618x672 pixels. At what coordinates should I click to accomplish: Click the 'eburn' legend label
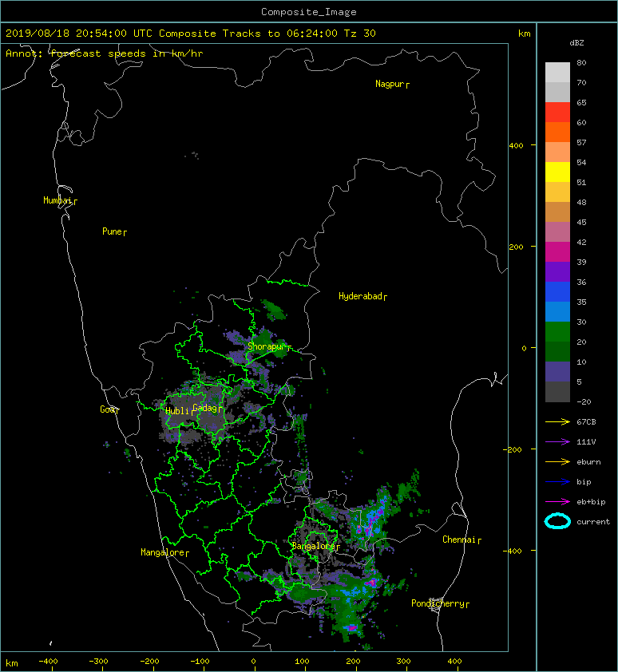(x=588, y=462)
